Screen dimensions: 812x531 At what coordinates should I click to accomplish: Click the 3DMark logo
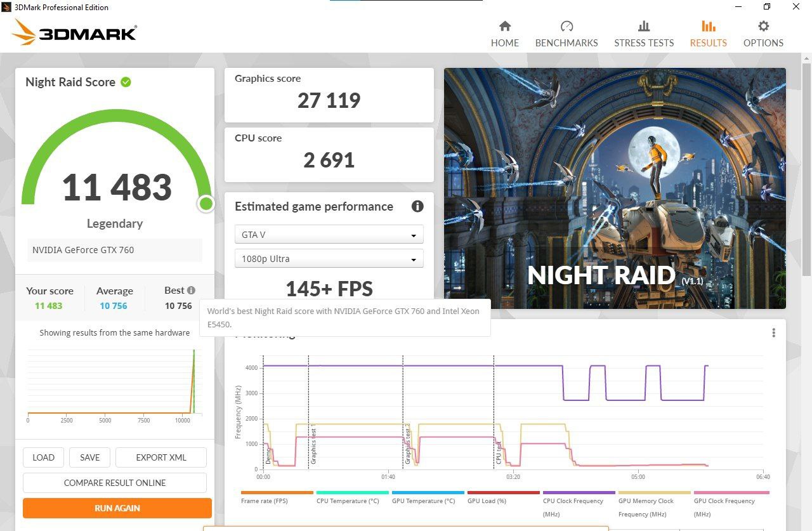click(x=74, y=32)
